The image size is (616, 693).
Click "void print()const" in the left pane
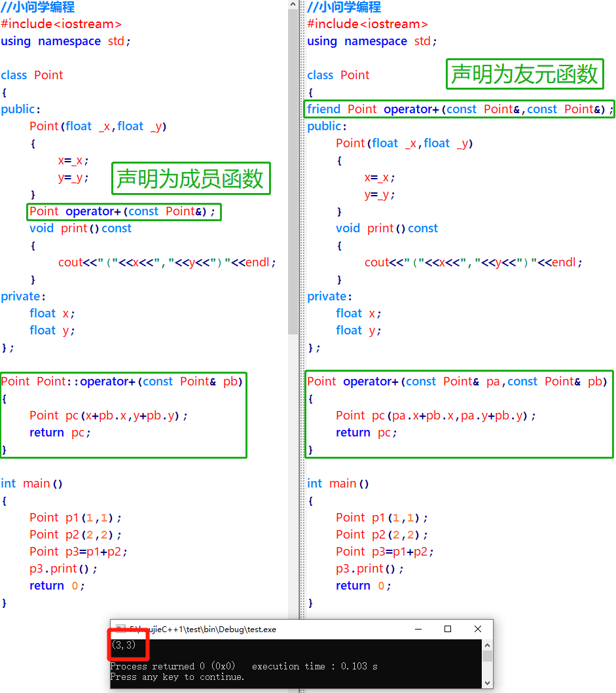pos(81,228)
